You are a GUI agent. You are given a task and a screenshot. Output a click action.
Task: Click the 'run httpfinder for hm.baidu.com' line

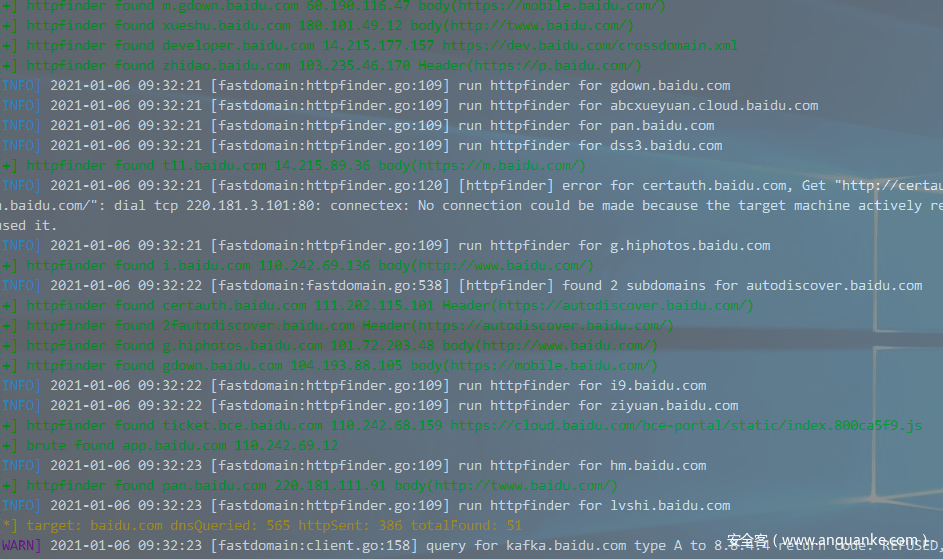click(354, 465)
